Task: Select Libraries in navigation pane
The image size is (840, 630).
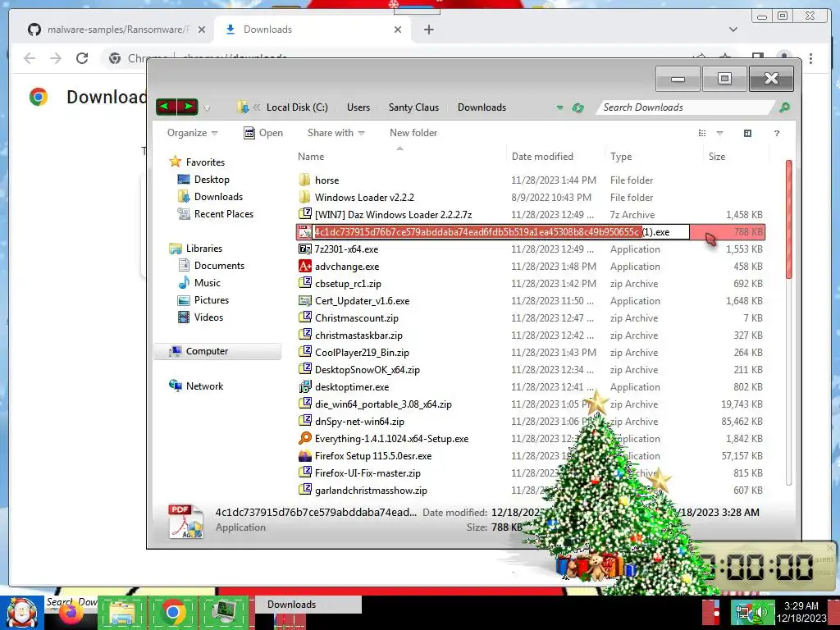Action: [x=195, y=248]
